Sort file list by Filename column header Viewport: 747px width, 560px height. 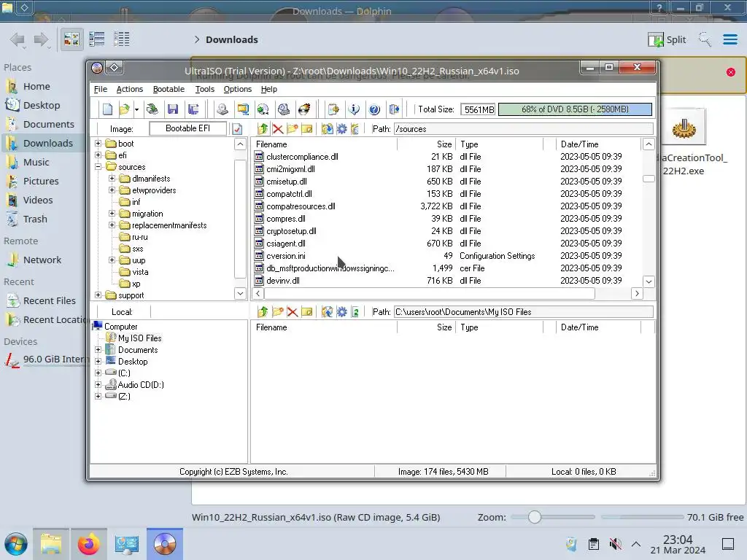325,144
